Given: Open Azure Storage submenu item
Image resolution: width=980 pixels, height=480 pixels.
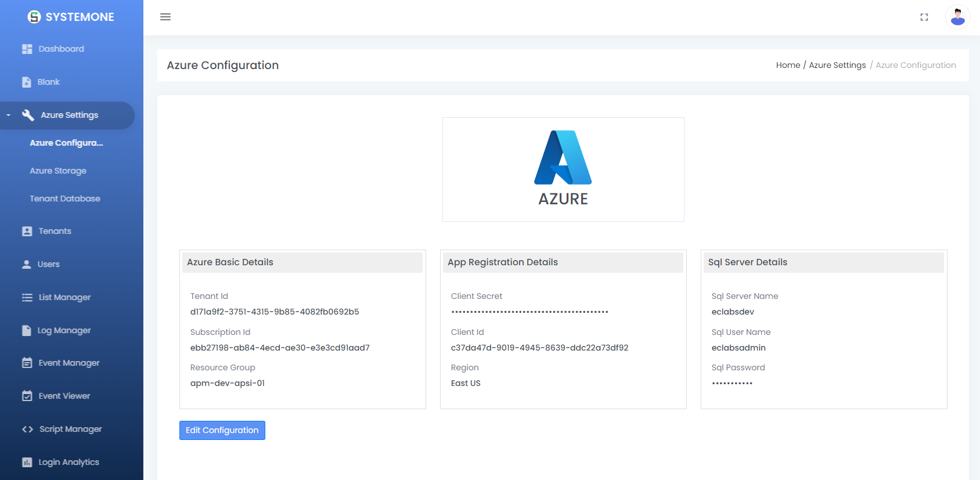Looking at the screenshot, I should [x=58, y=171].
